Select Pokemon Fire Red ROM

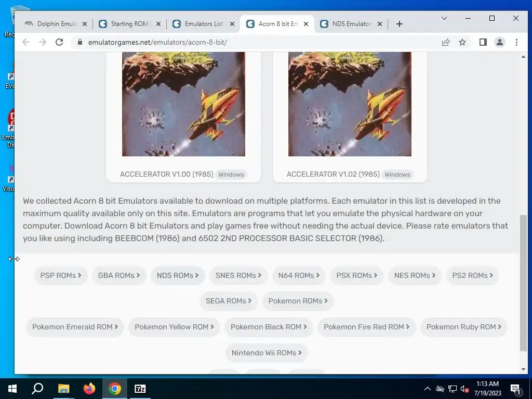(366, 327)
